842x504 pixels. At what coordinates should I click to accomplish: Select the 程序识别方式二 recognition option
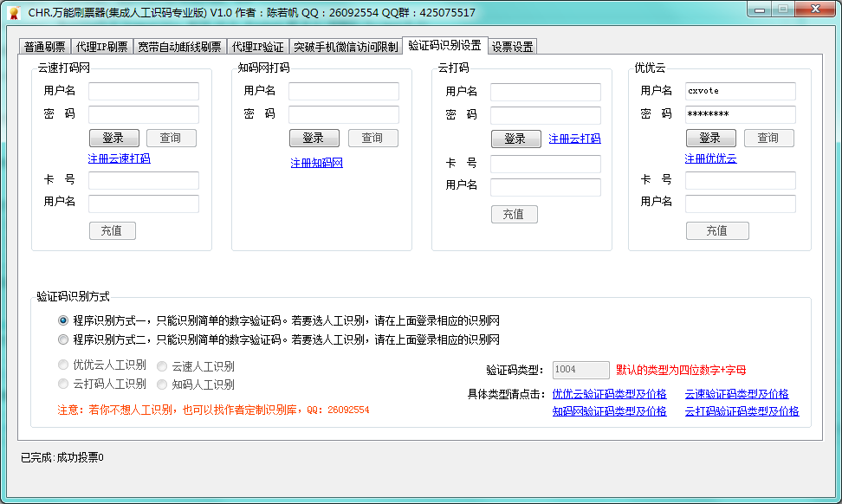[62, 339]
